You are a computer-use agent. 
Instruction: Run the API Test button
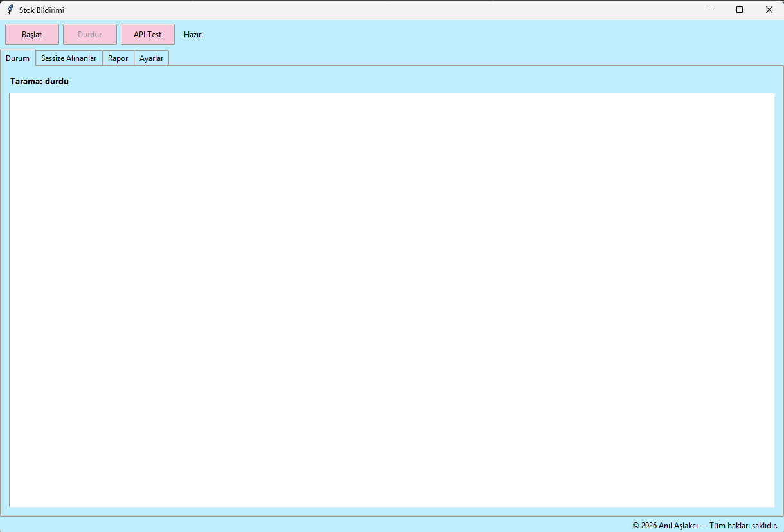148,35
